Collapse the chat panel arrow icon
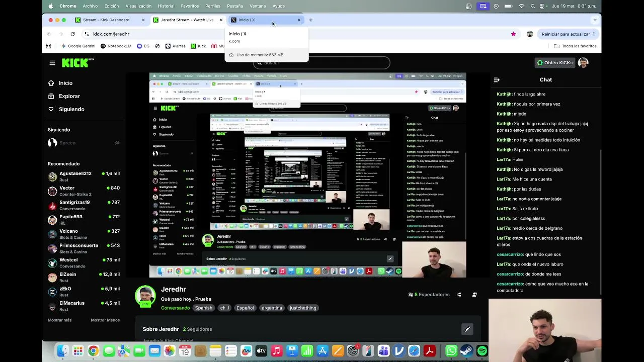644x362 pixels. pos(497,79)
